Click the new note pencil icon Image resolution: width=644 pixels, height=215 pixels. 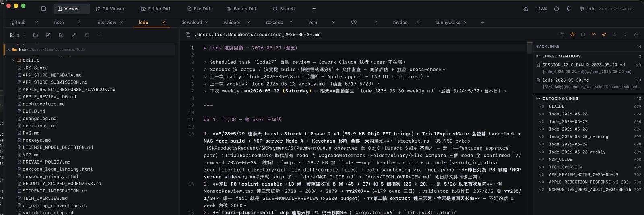pos(48,35)
